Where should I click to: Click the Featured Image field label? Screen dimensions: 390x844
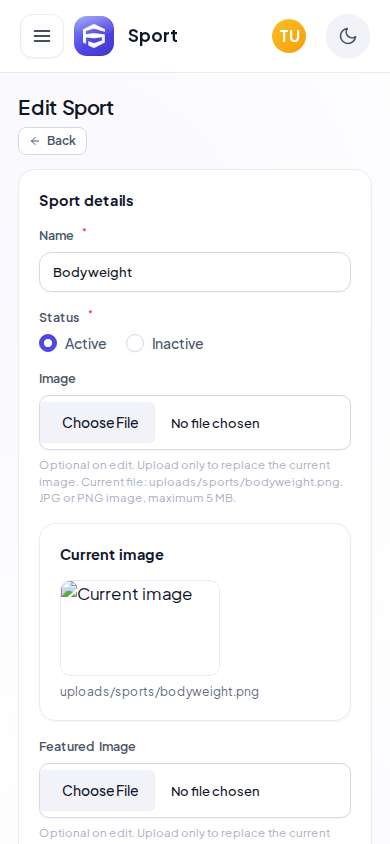tap(87, 747)
